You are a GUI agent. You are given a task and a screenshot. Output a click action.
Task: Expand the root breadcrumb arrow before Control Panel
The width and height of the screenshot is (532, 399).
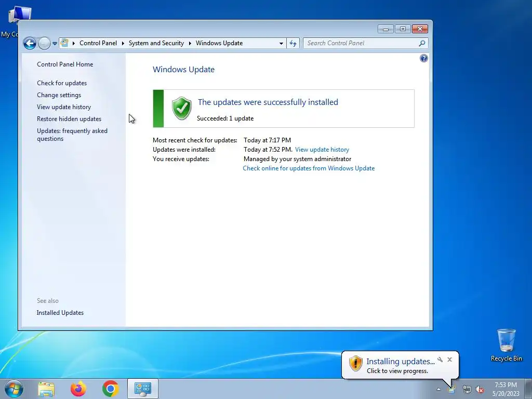(74, 44)
